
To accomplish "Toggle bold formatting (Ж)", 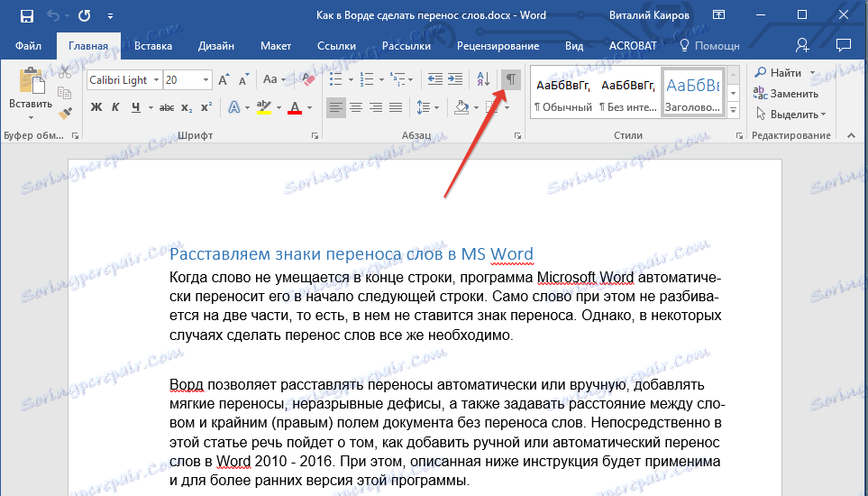I will pos(96,107).
